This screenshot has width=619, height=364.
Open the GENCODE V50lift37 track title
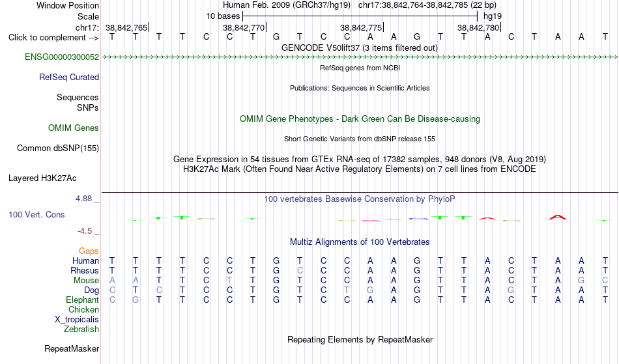[x=360, y=48]
